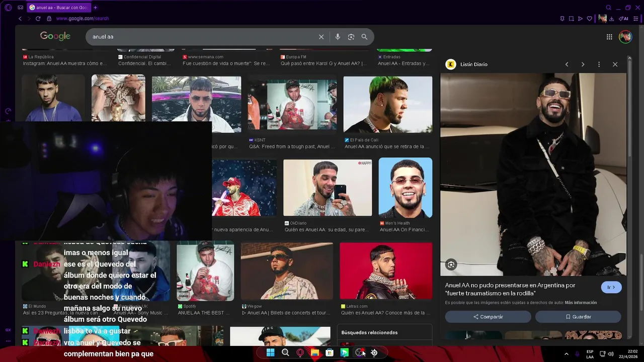644x362 pixels.
Task: Open the Google apps grid
Action: tap(609, 37)
